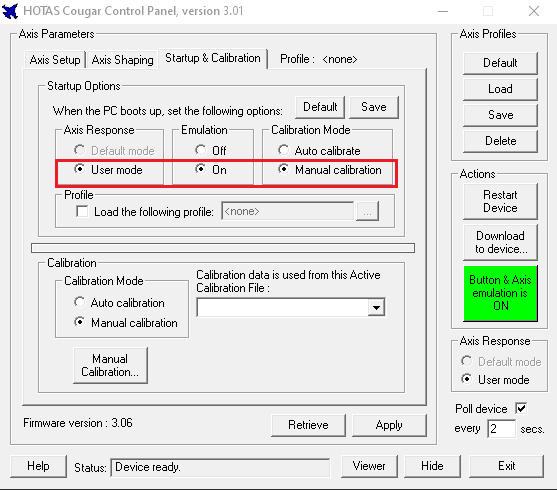This screenshot has height=490, width=557.
Task: Click the Apply button
Action: 389,425
